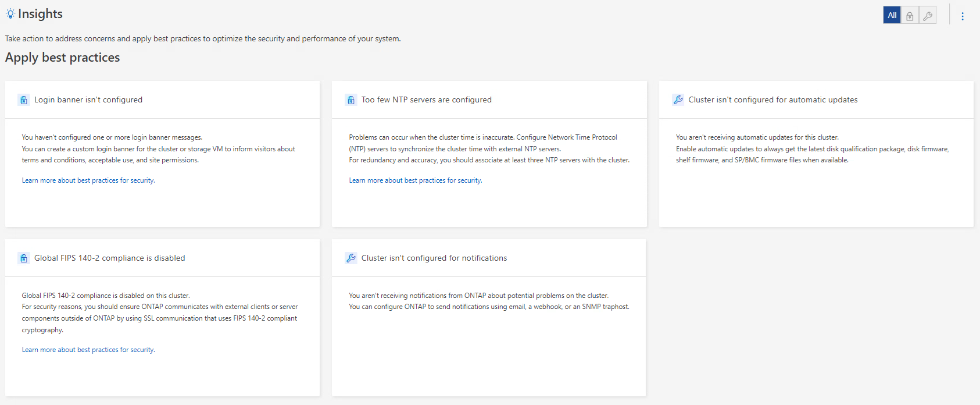Filter insights by configuration wrench icon
The height and width of the screenshot is (405, 980).
click(x=928, y=16)
